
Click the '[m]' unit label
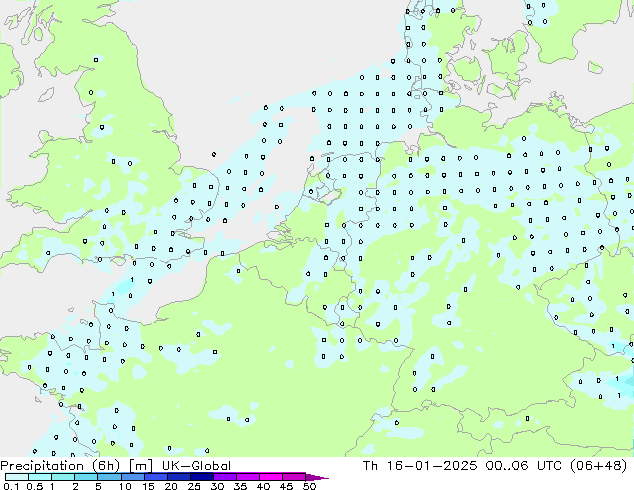point(140,466)
